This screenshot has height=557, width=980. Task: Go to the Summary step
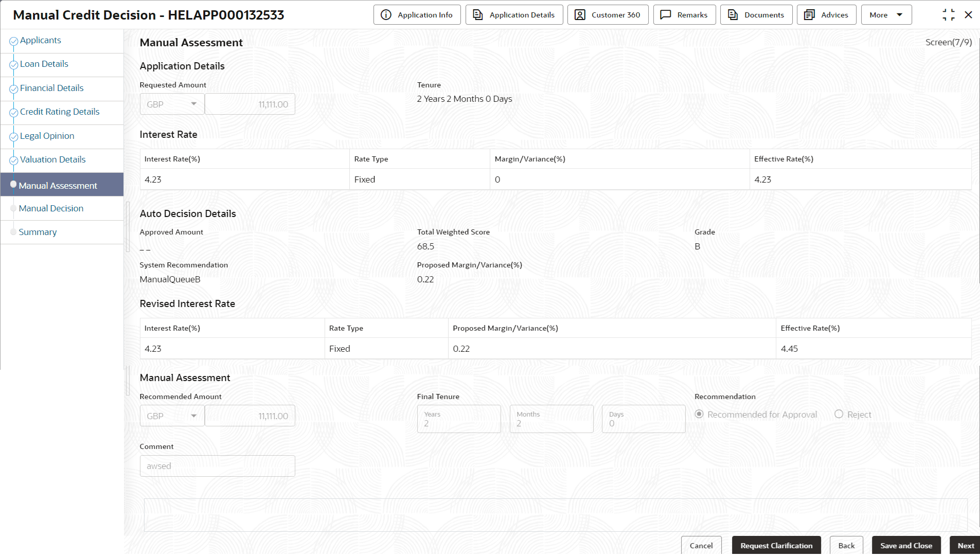38,232
